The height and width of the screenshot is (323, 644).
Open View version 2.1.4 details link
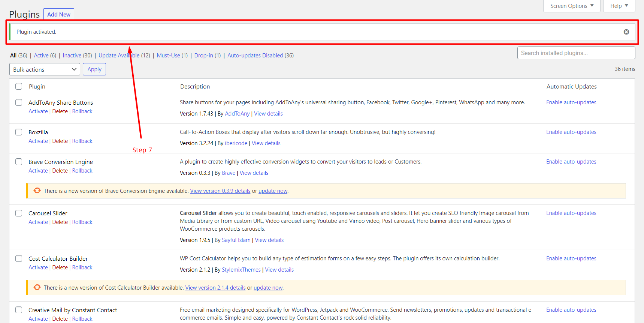coord(215,288)
